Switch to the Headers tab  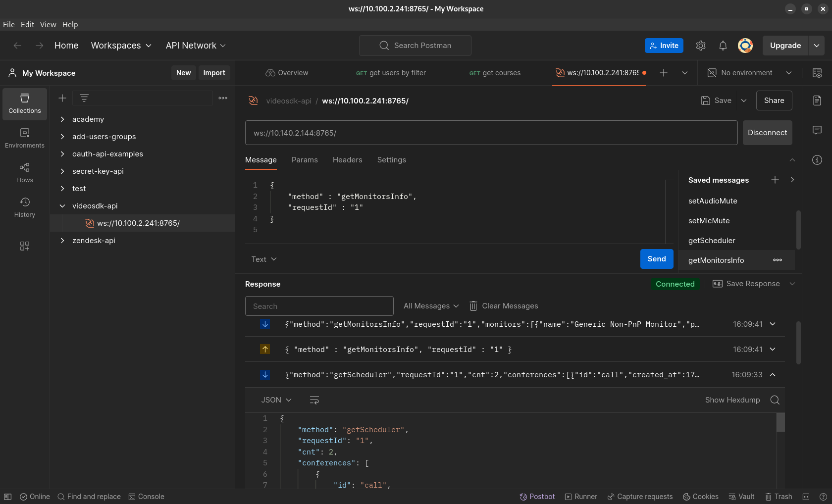pos(347,160)
